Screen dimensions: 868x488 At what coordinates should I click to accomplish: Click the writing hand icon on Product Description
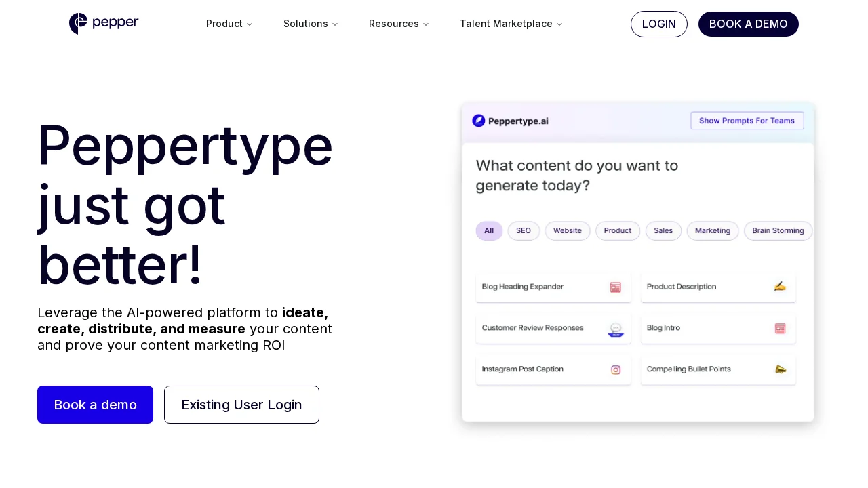(x=780, y=287)
